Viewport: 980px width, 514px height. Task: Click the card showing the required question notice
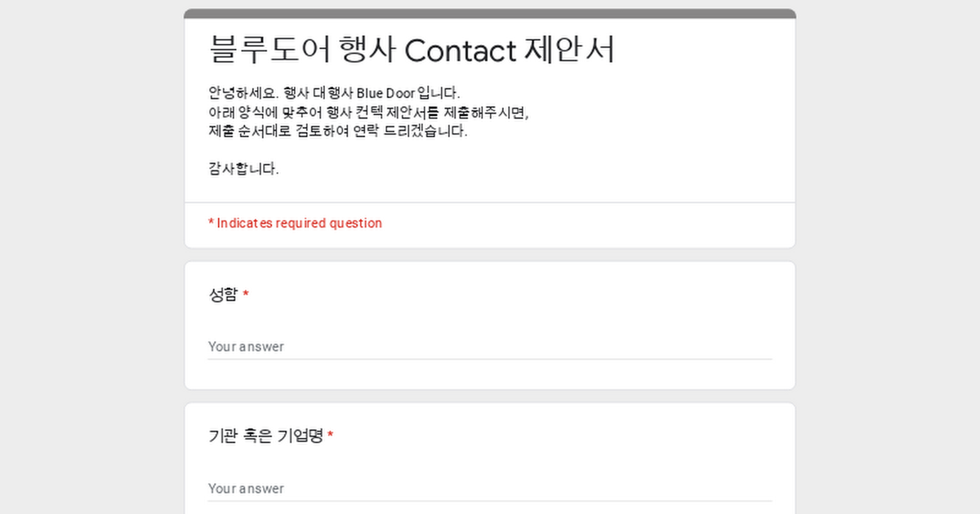coord(490,224)
